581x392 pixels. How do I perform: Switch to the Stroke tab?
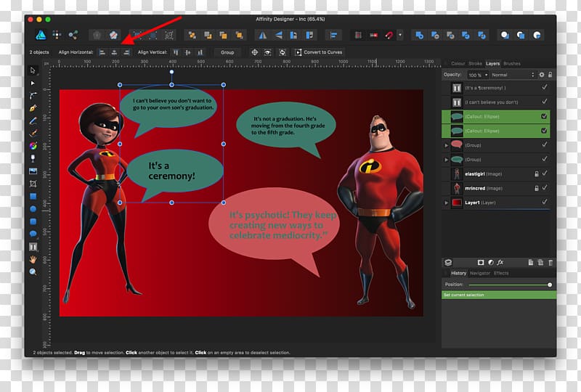[x=475, y=63]
